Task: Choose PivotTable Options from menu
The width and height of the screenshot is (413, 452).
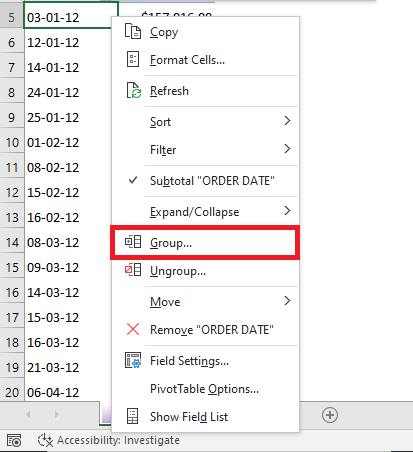Action: click(x=205, y=389)
